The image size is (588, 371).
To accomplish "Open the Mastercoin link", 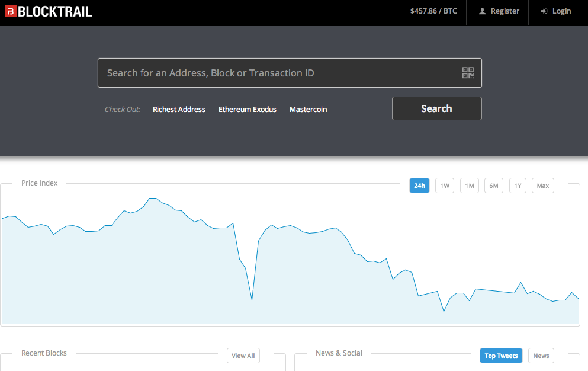I will point(308,110).
